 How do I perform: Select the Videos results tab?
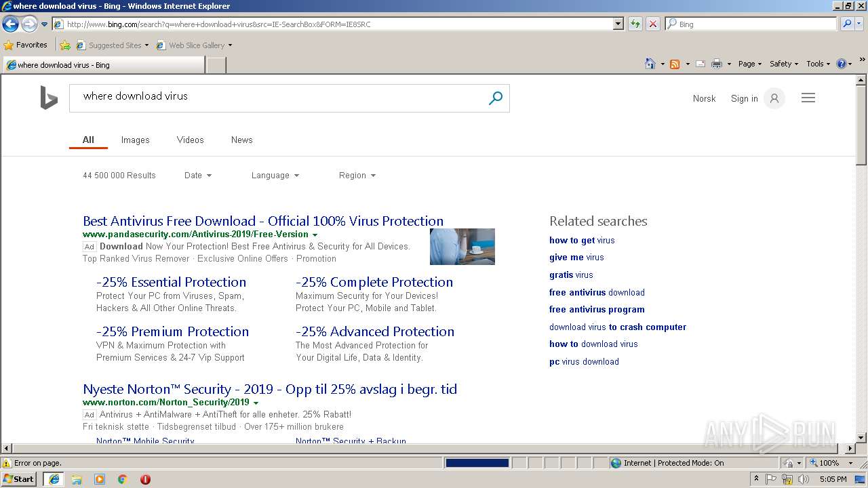190,140
